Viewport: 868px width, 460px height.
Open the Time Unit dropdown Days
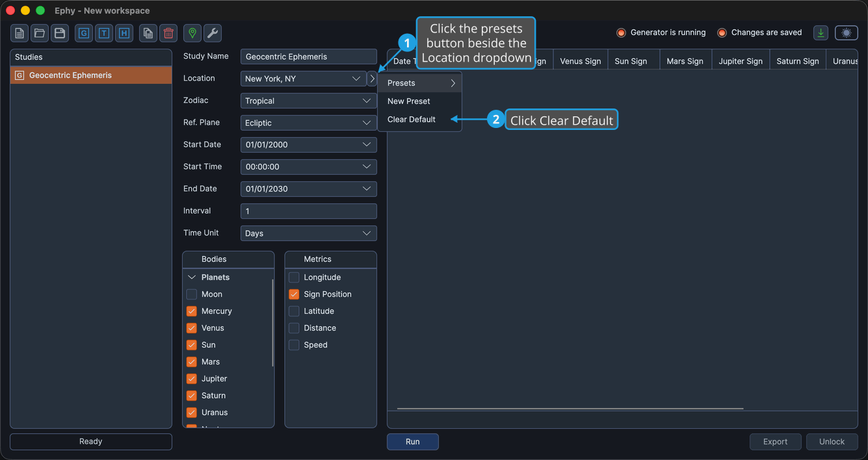point(309,233)
